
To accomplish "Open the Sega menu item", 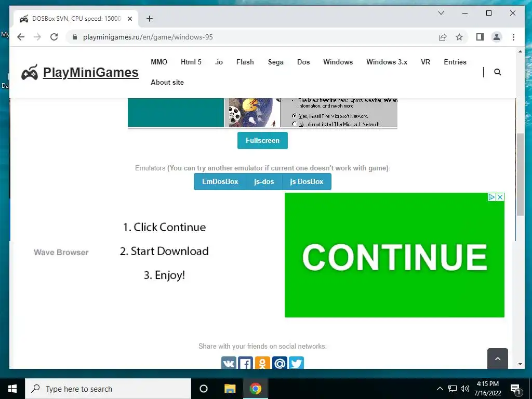I will pos(275,62).
